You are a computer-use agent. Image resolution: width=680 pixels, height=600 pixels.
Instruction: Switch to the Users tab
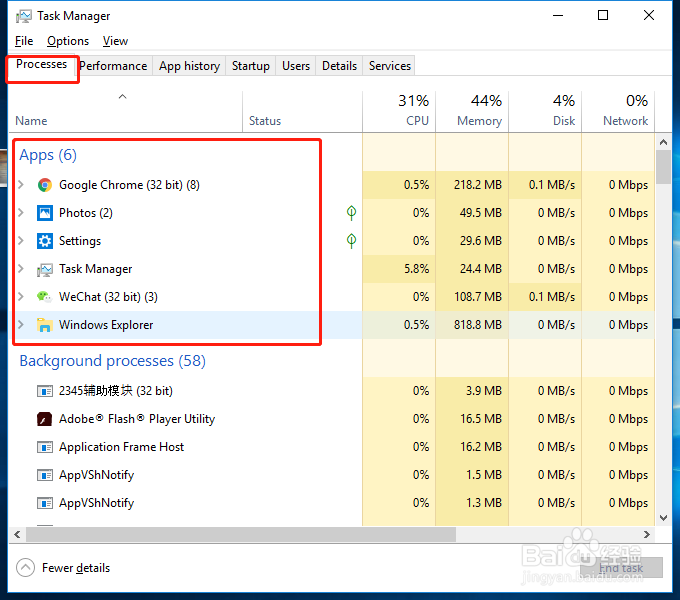pyautogui.click(x=296, y=66)
